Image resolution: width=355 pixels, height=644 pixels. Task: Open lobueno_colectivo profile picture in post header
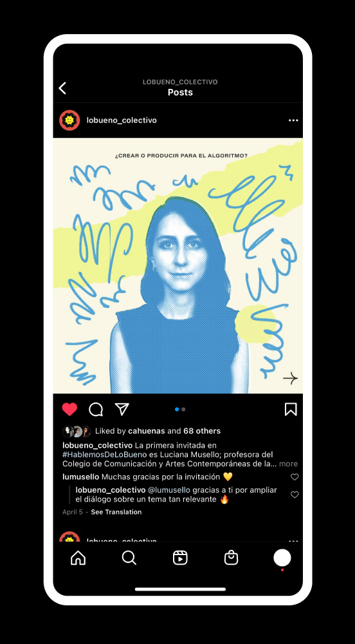(69, 120)
